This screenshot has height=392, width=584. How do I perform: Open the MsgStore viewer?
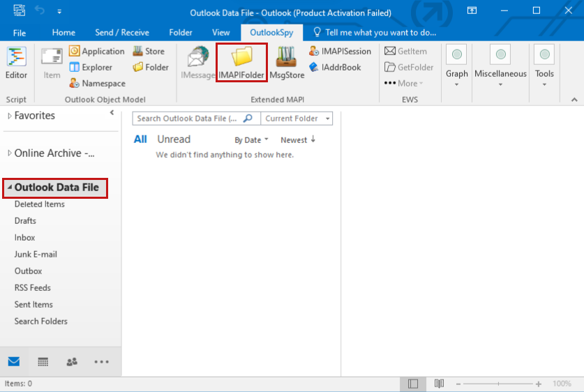coord(287,63)
